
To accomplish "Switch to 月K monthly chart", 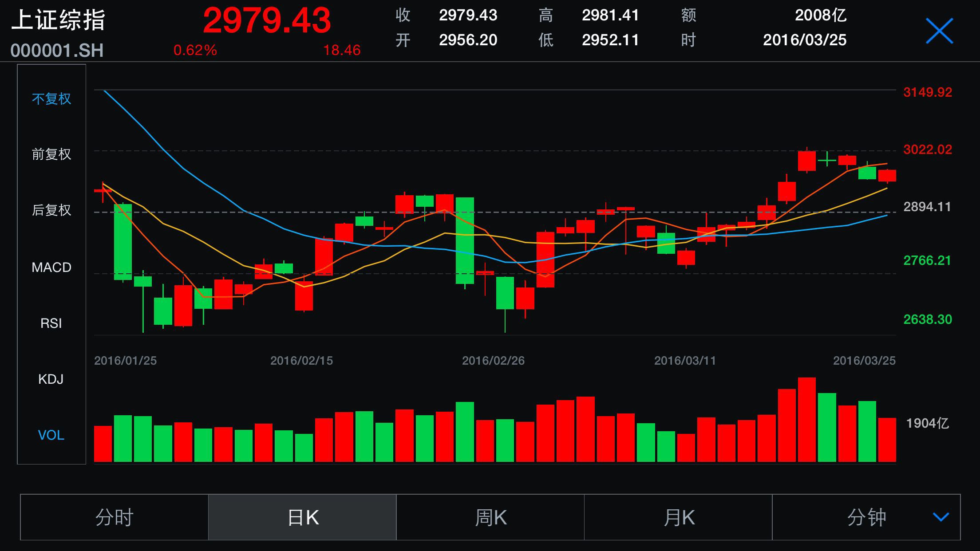I will [679, 517].
